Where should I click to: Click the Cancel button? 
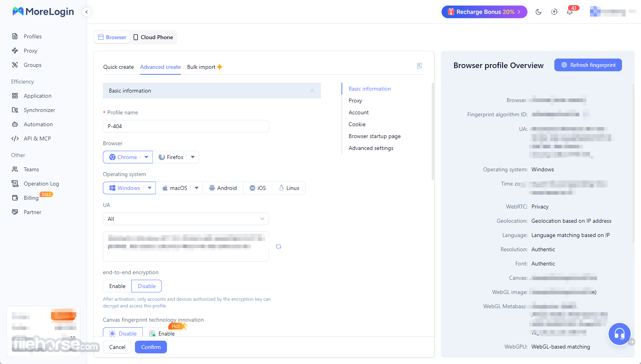(x=117, y=347)
